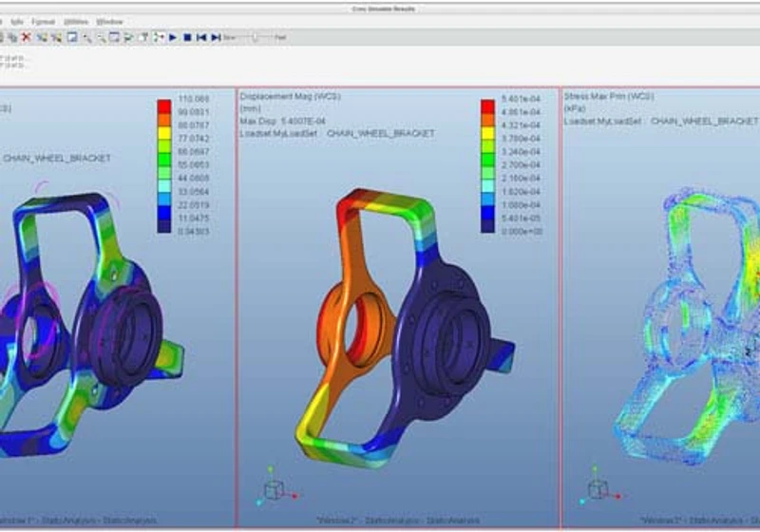The image size is (760, 532).
Task: Click the red swatch in displacement legend
Action: pos(487,106)
